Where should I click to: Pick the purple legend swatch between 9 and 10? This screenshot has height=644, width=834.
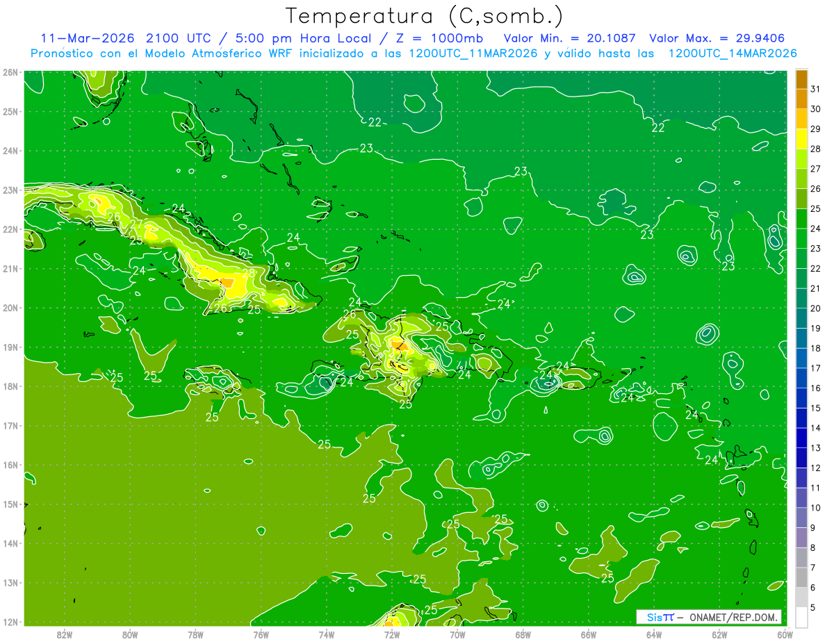coord(801,518)
